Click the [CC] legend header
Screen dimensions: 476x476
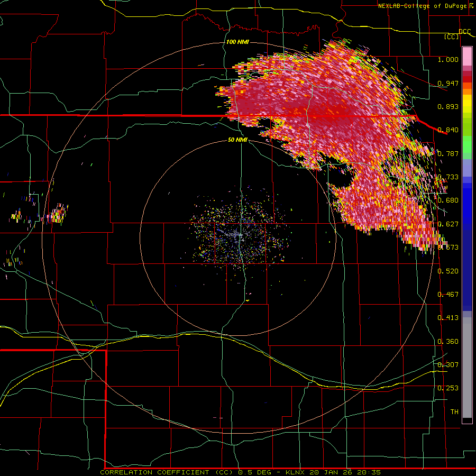point(452,36)
